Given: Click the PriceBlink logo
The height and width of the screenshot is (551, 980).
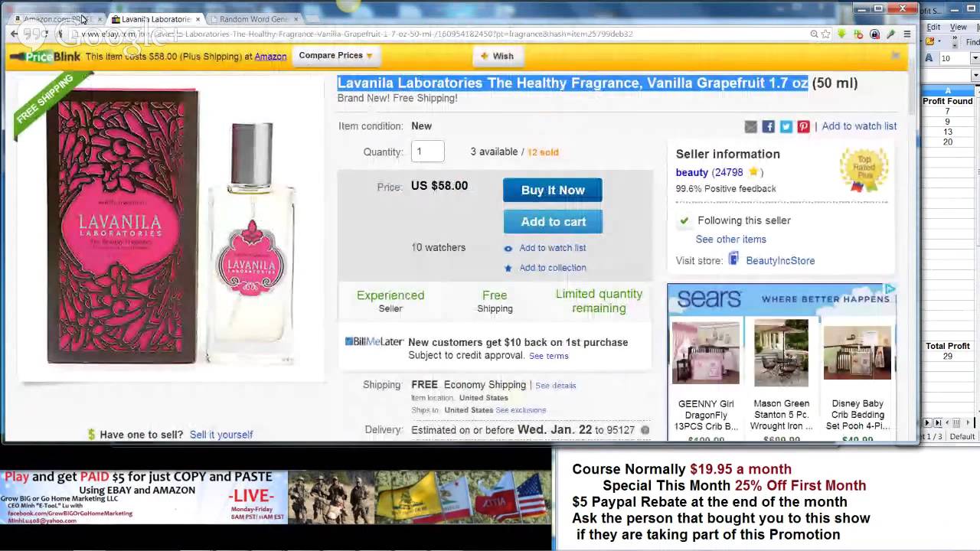Looking at the screenshot, I should click(44, 56).
